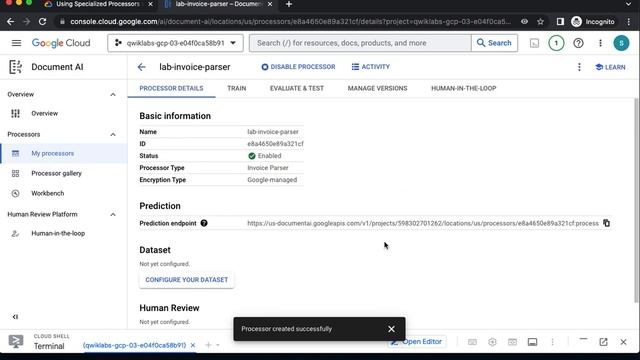Open the Cloud Shell three-dot more menu
This screenshot has height=360, width=640.
552,342
